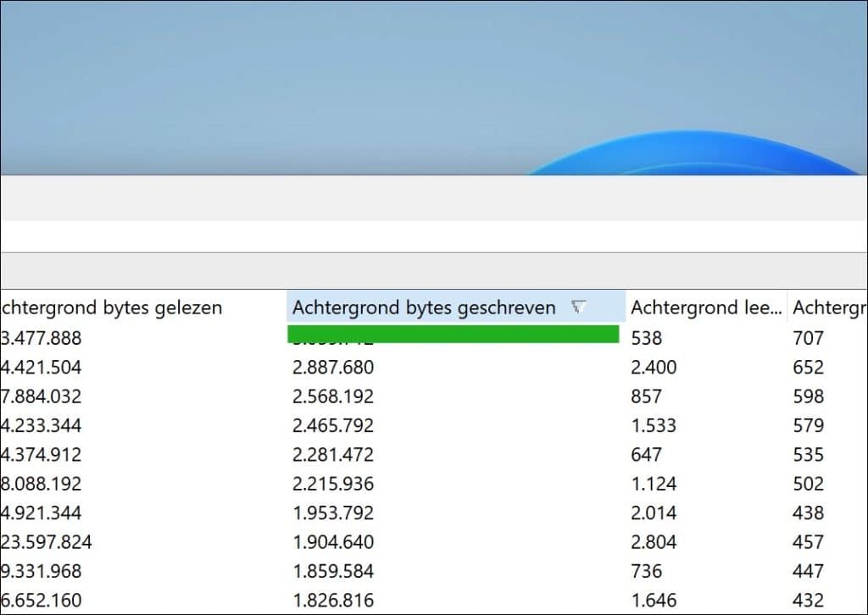The width and height of the screenshot is (868, 615).
Task: Select the cell 647
Action: pos(646,455)
